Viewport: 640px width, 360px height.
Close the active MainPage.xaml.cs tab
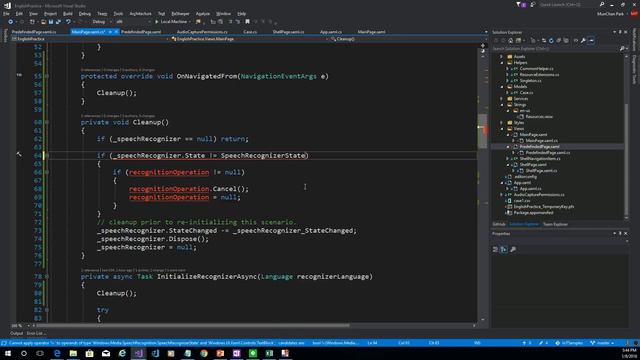click(116, 32)
